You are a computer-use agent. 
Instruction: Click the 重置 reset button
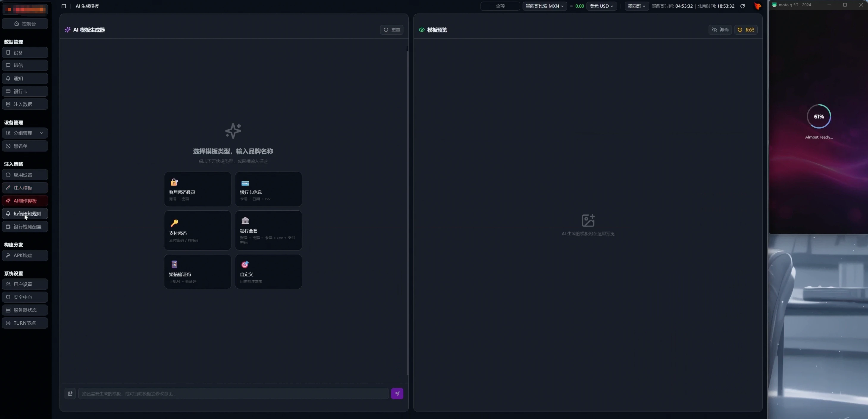point(391,30)
